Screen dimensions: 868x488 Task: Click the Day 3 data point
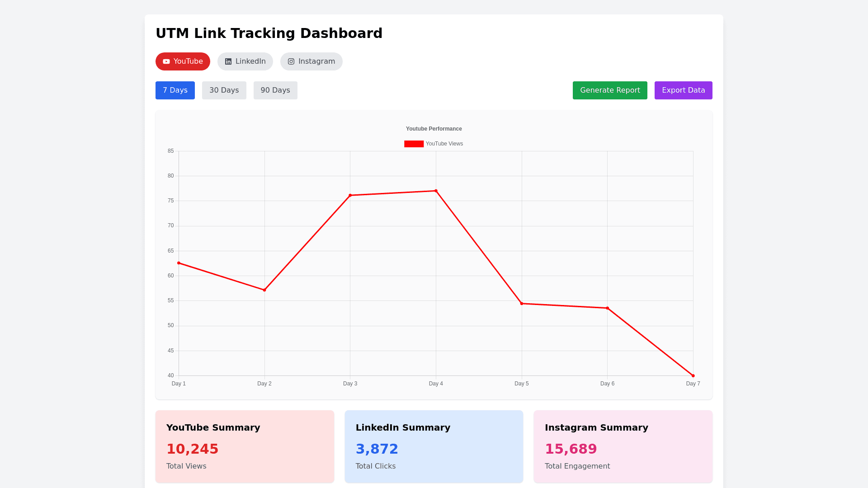tap(350, 195)
